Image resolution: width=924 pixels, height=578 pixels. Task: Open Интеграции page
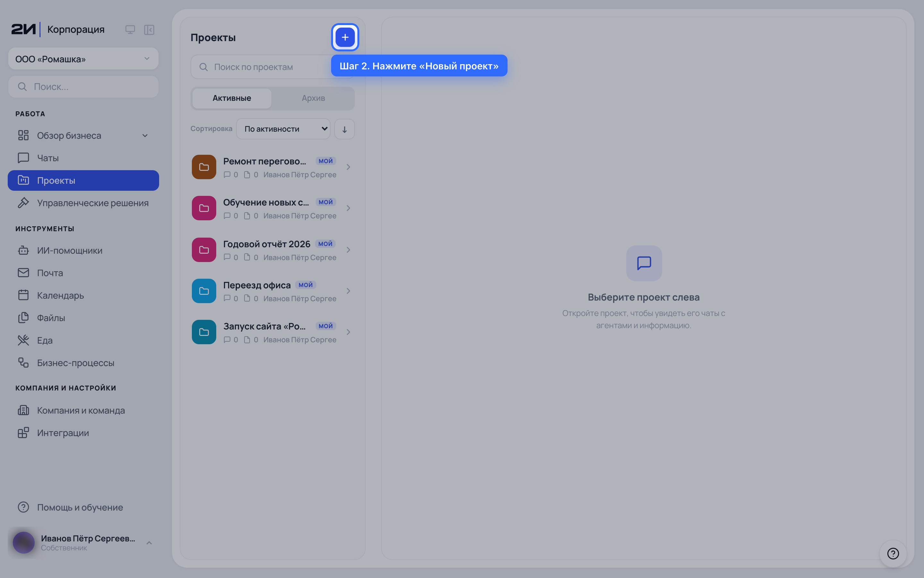tap(83, 433)
